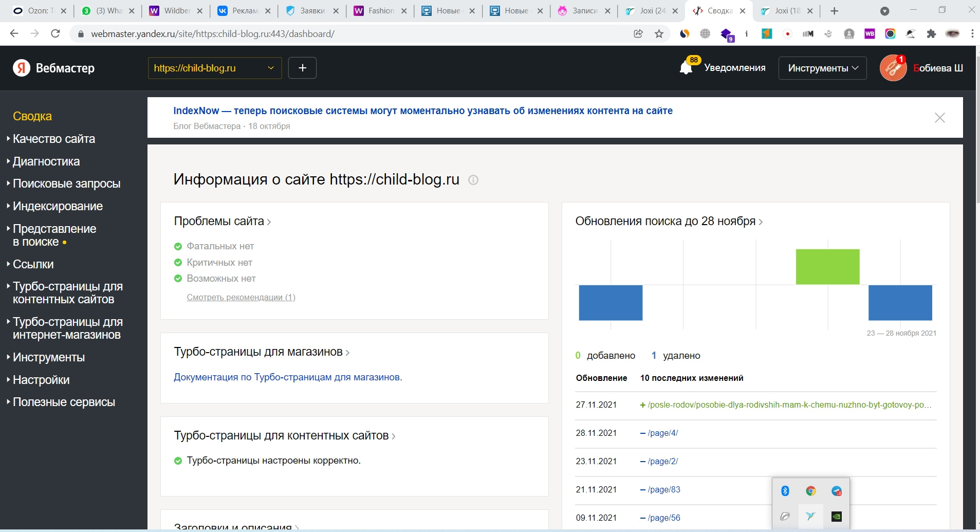This screenshot has height=532, width=980.
Task: Open Турбо-страницы для контентных сайтов card heading
Action: (285, 435)
